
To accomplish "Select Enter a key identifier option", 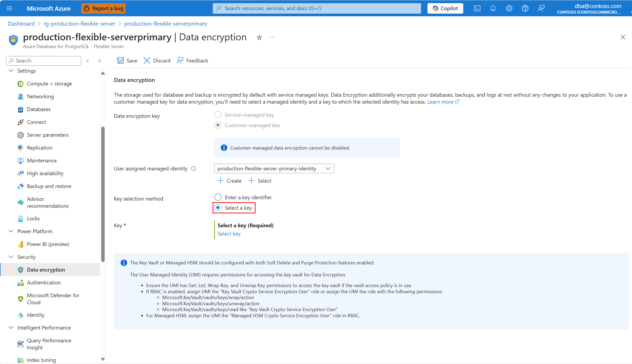I will coord(218,197).
